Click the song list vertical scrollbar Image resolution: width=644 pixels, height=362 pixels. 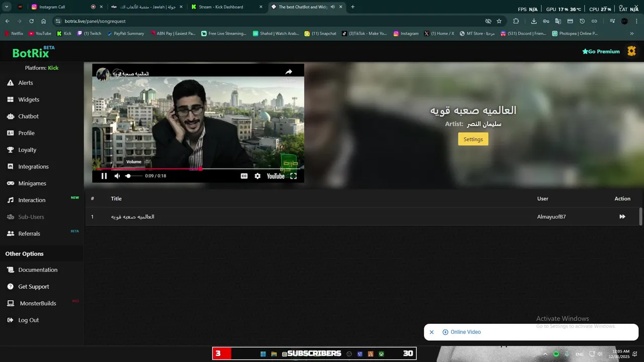pyautogui.click(x=640, y=217)
